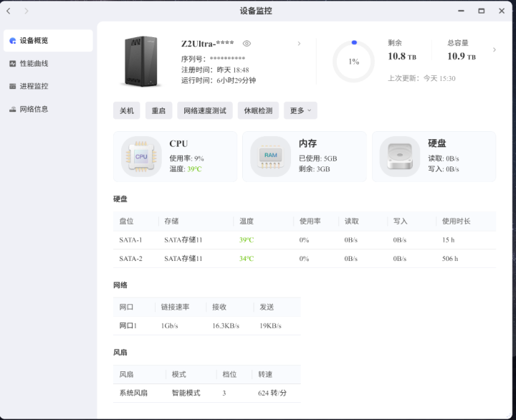
Task: Run 休眠检测 sleep detection
Action: coord(258,111)
